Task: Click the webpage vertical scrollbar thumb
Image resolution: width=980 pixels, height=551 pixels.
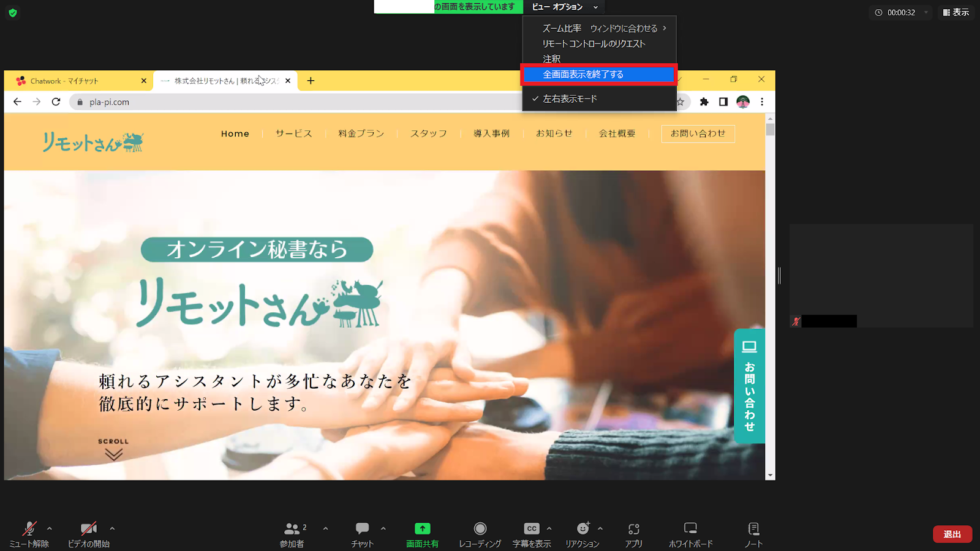Action: coord(771,130)
